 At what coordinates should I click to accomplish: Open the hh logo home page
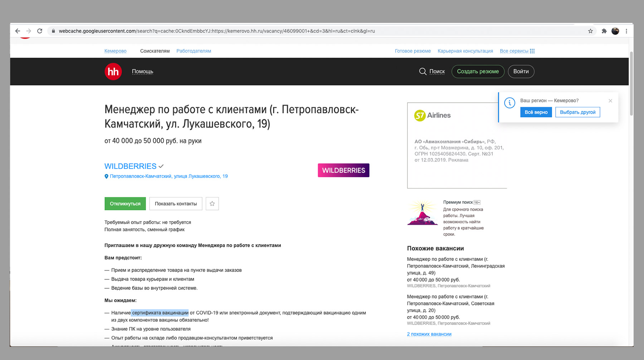(x=113, y=72)
